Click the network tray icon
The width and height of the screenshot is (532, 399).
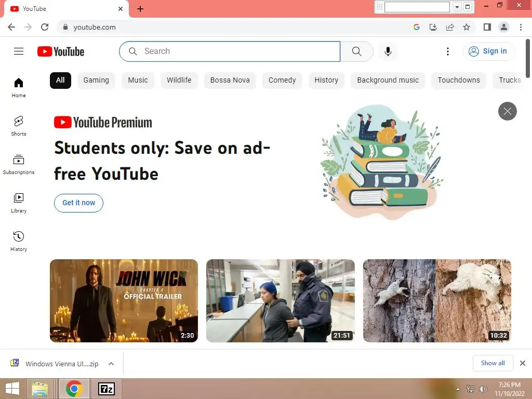point(471,389)
